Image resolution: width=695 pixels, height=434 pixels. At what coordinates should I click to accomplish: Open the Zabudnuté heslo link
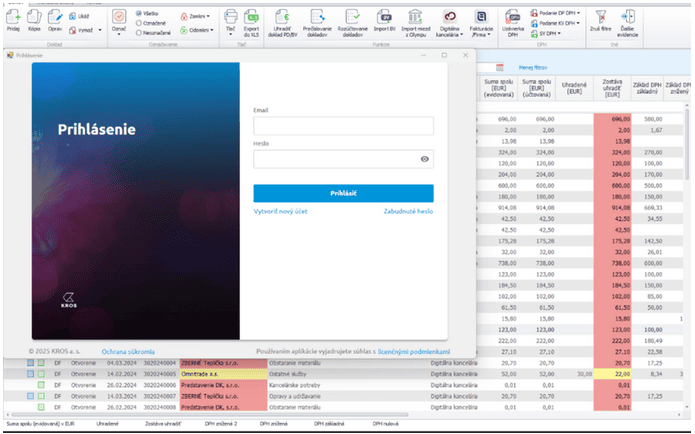[x=408, y=212]
